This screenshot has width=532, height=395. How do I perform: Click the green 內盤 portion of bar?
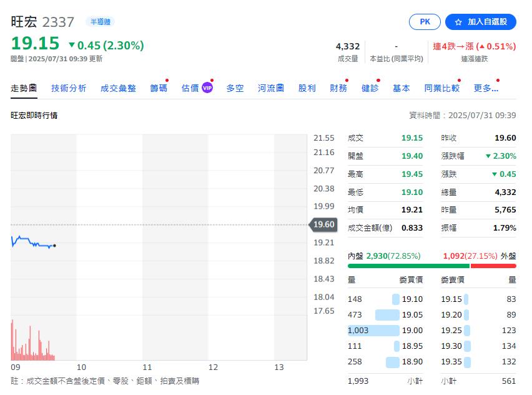(x=408, y=266)
